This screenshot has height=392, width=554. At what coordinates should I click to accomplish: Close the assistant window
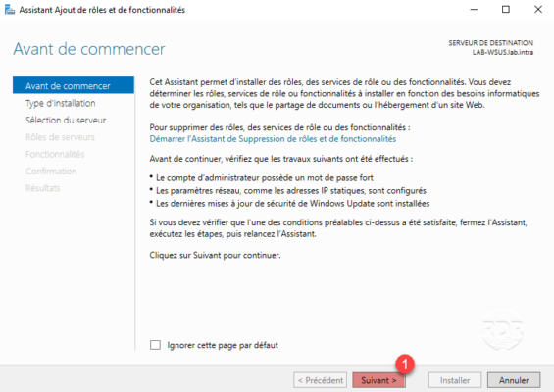click(537, 10)
